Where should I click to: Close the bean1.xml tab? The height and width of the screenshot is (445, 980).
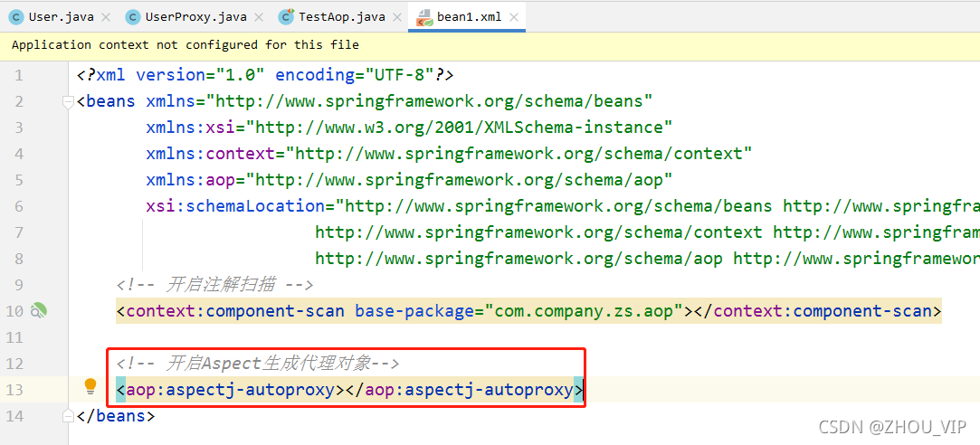click(514, 17)
